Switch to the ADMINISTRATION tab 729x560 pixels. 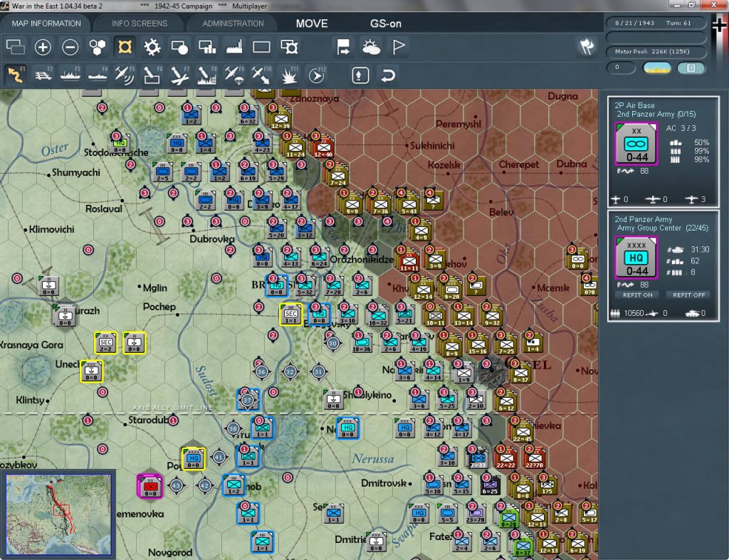click(x=233, y=23)
